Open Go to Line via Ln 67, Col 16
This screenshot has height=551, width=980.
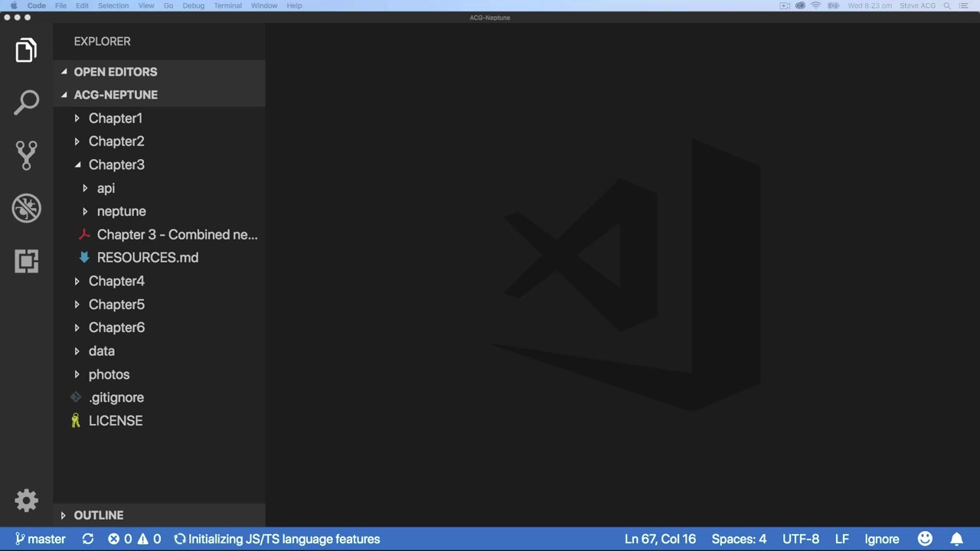click(660, 539)
